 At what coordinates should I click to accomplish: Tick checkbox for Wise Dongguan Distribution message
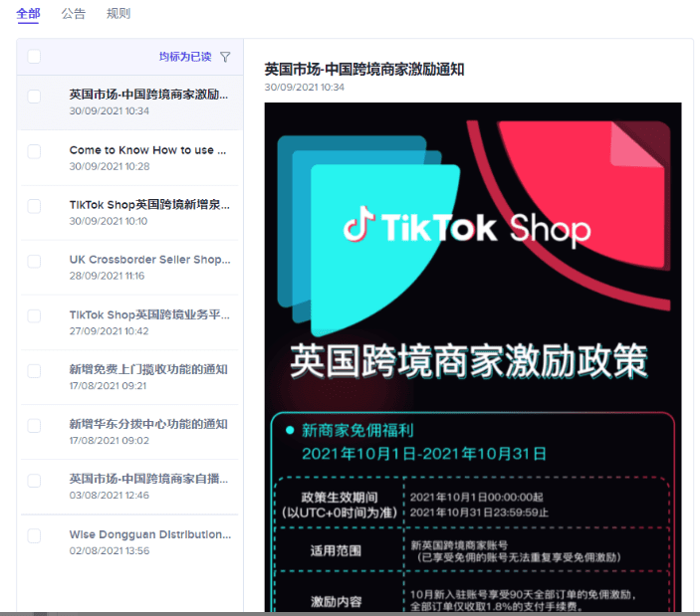click(34, 535)
